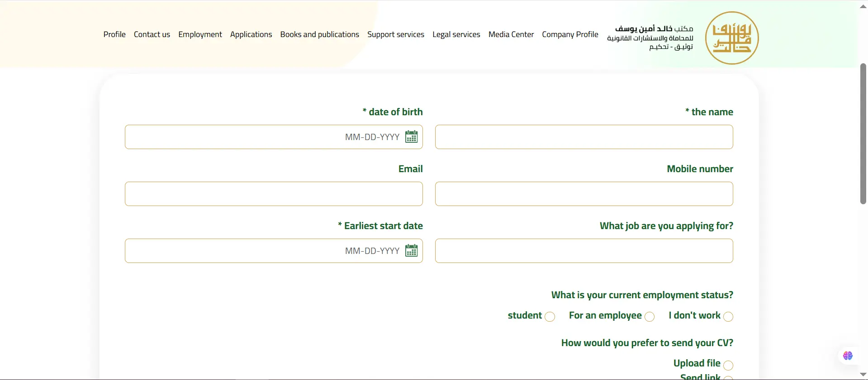Open the Profile menu item
The width and height of the screenshot is (868, 380).
114,34
